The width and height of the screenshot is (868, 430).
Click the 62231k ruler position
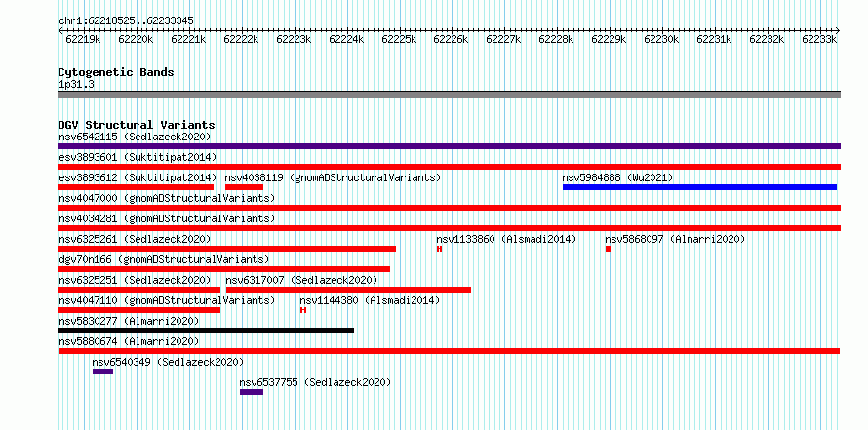pyautogui.click(x=714, y=40)
